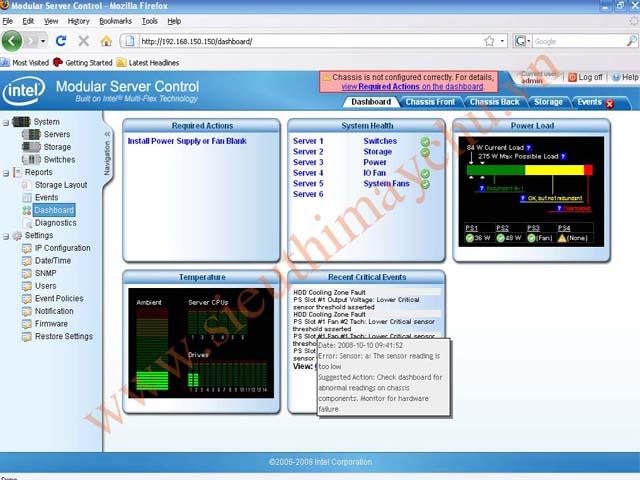Viewport: 640px width, 480px height.
Task: Click the System chassis icon
Action: pyautogui.click(x=21, y=122)
